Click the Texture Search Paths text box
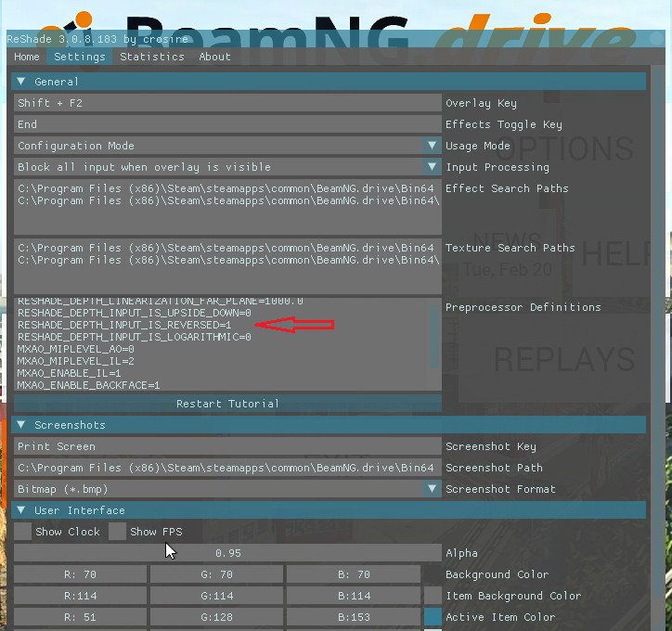The image size is (672, 631). pyautogui.click(x=227, y=266)
